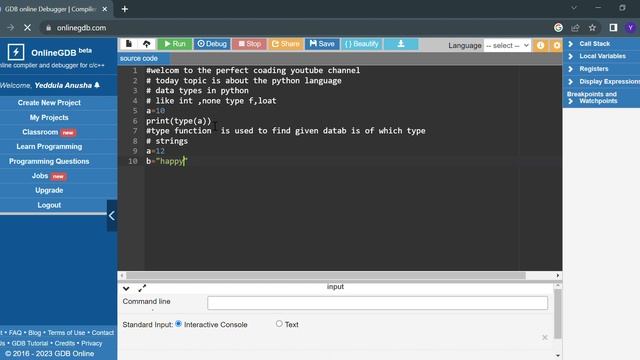Collapse the input panel with down chevron
The width and height of the screenshot is (640, 360).
click(126, 289)
